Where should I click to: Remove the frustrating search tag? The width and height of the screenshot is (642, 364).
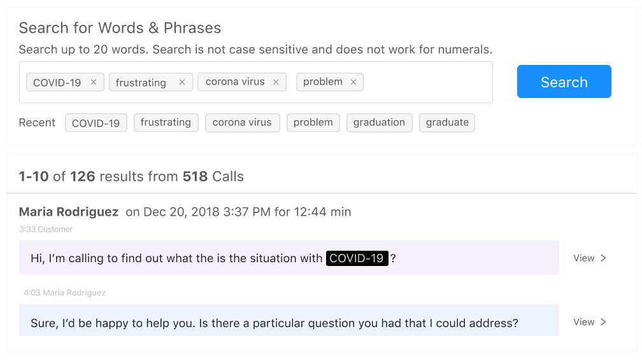[x=182, y=82]
